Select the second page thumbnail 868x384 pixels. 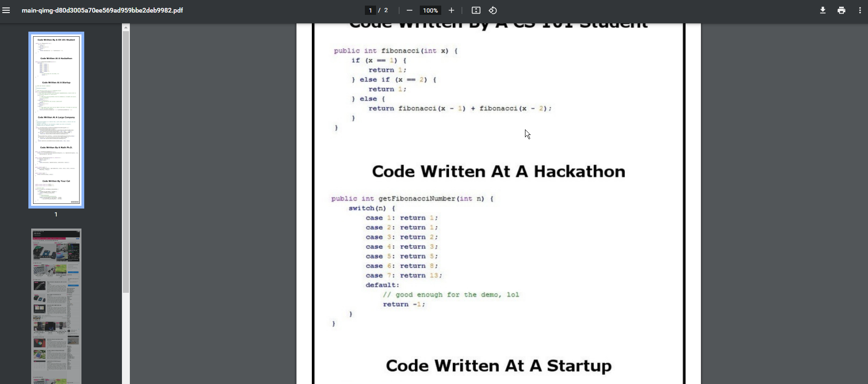tap(56, 306)
